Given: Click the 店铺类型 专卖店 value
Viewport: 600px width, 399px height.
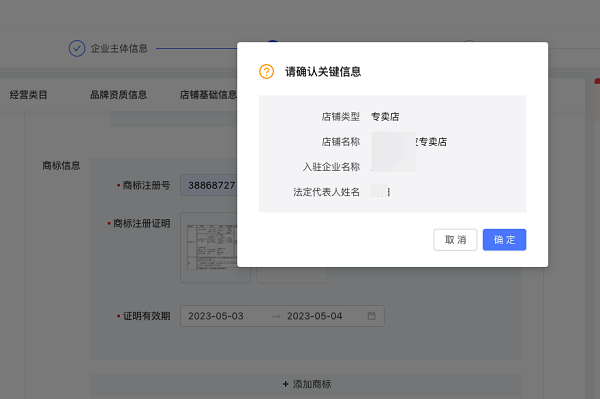Looking at the screenshot, I should point(385,117).
